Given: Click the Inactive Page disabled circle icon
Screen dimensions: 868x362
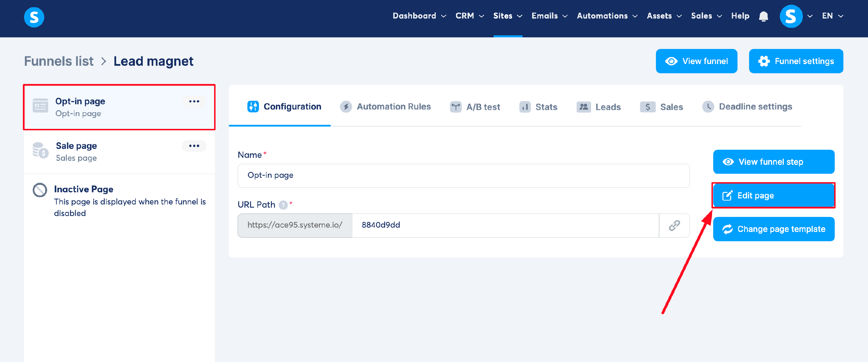Looking at the screenshot, I should tap(40, 190).
